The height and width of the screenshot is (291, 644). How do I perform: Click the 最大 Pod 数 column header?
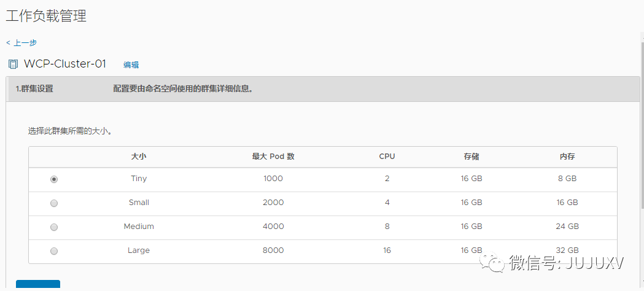(x=273, y=157)
